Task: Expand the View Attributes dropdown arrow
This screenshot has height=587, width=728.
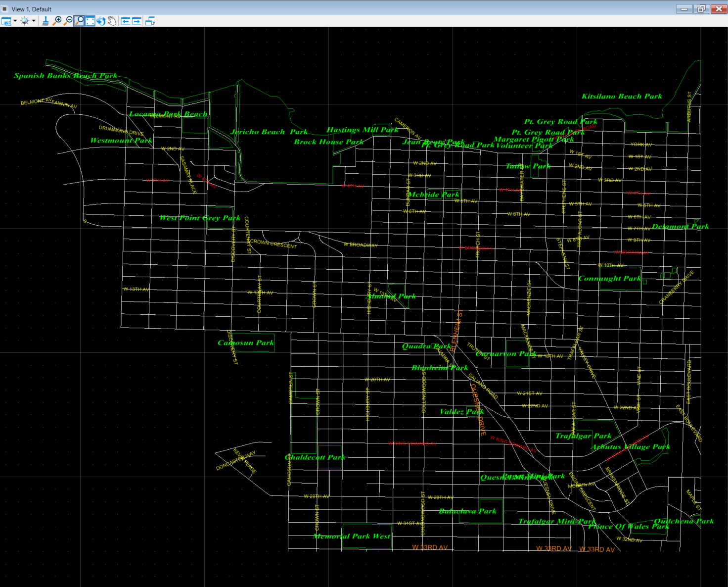Action: [x=15, y=21]
